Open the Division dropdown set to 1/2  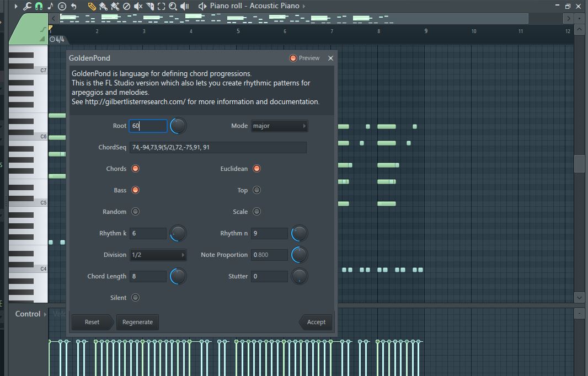click(158, 255)
